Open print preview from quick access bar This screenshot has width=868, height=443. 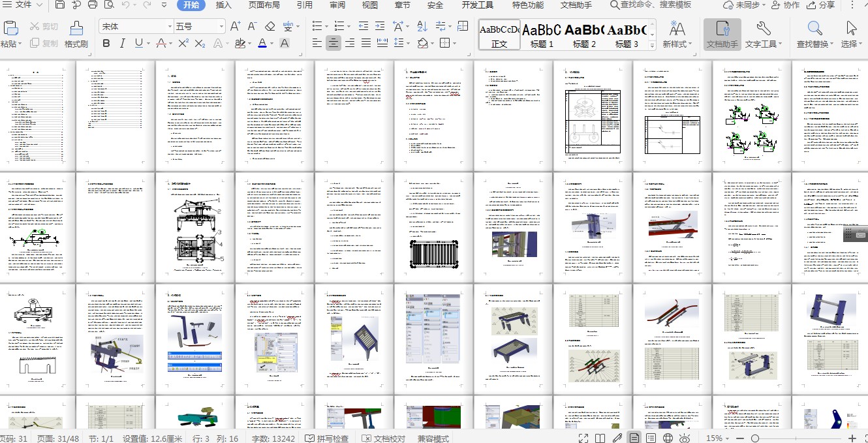(x=108, y=5)
